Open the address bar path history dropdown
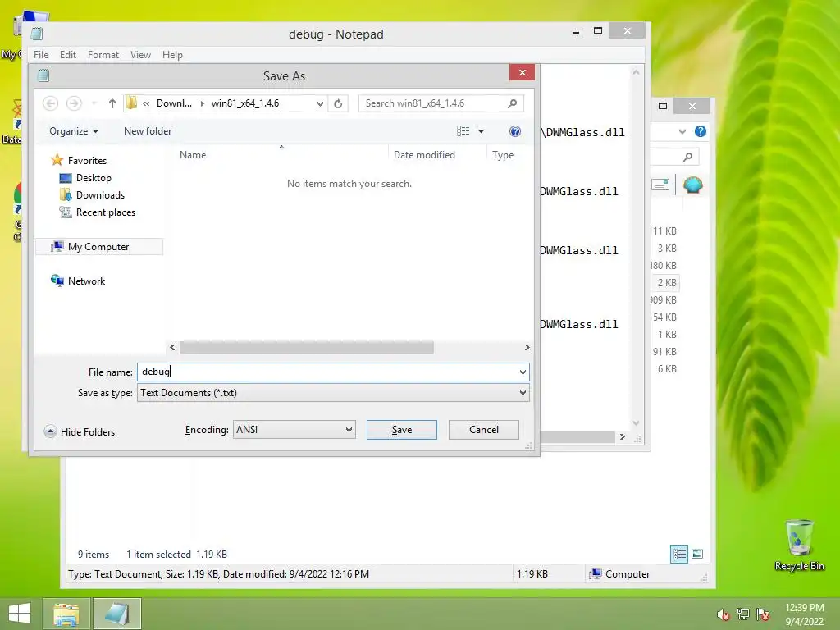The image size is (840, 630). click(x=320, y=103)
